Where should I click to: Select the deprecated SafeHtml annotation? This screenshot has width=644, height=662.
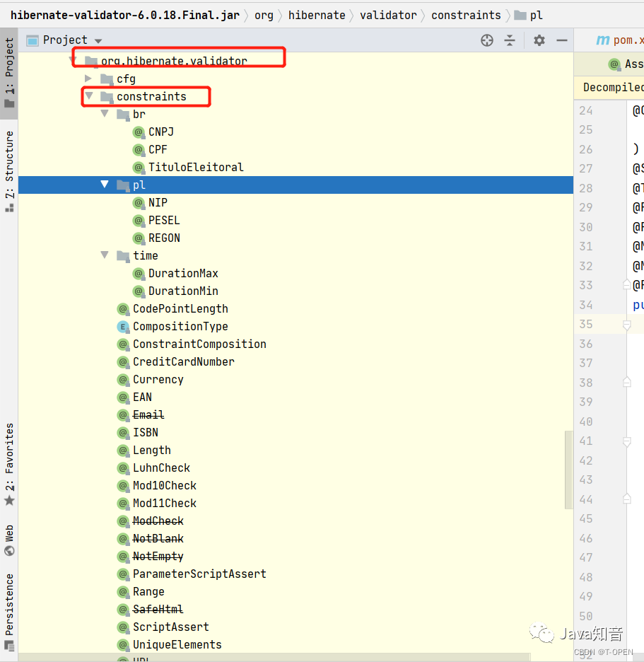[x=158, y=610]
